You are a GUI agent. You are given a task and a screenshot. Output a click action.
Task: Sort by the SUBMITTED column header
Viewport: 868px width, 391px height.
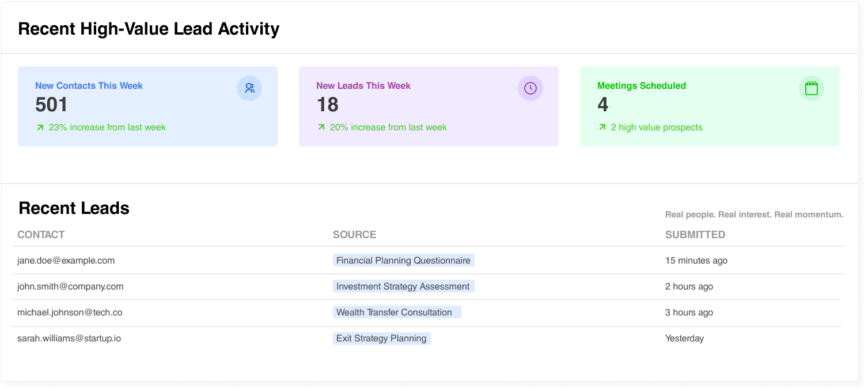[695, 235]
